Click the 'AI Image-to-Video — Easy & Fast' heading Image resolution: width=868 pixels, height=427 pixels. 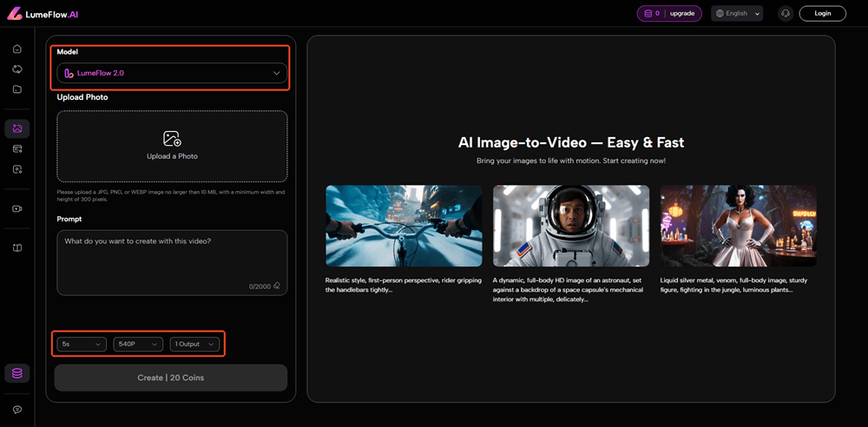pyautogui.click(x=571, y=142)
